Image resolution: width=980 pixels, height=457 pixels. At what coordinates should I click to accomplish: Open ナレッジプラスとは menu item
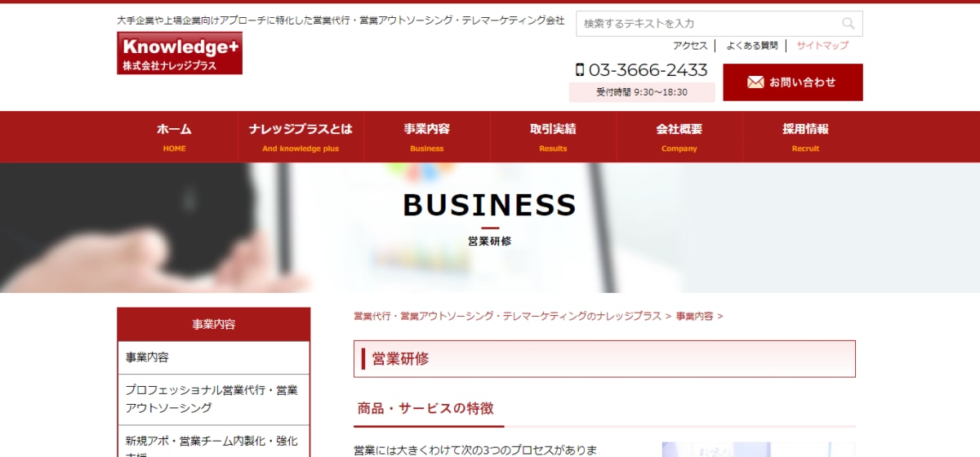(301, 136)
